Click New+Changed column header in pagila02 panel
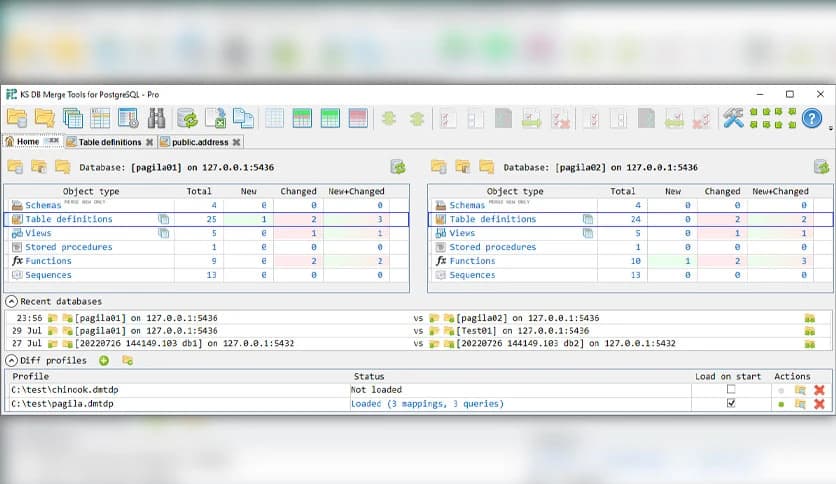Viewport: 836px width, 484px height. 781,191
